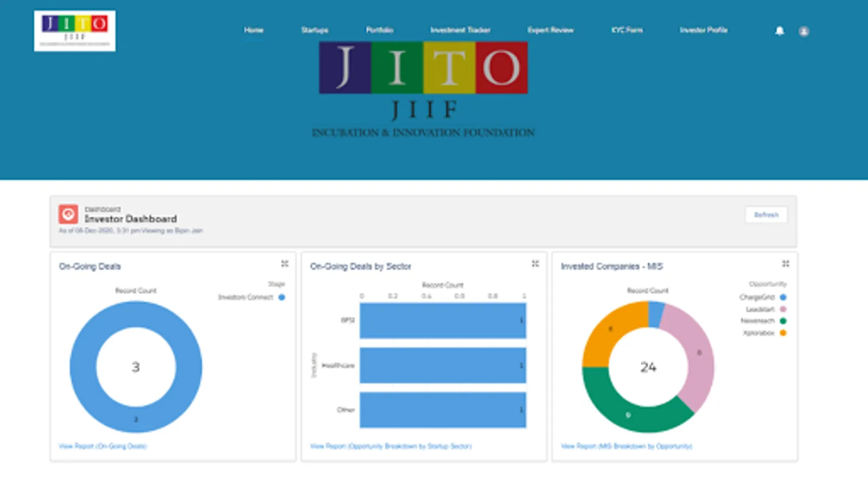The image size is (868, 488).
Task: Expand the On-Going Deals by Sector chart
Action: click(x=535, y=264)
